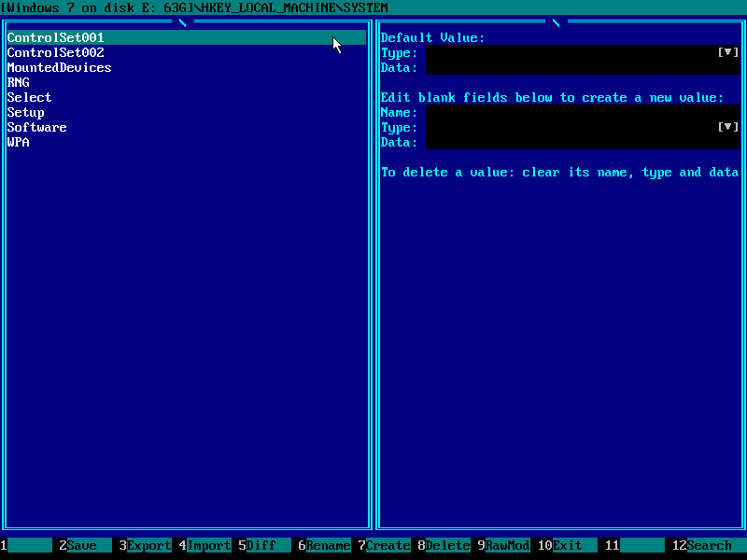Click the 4 Import function key
The height and width of the screenshot is (560, 747).
pyautogui.click(x=204, y=545)
